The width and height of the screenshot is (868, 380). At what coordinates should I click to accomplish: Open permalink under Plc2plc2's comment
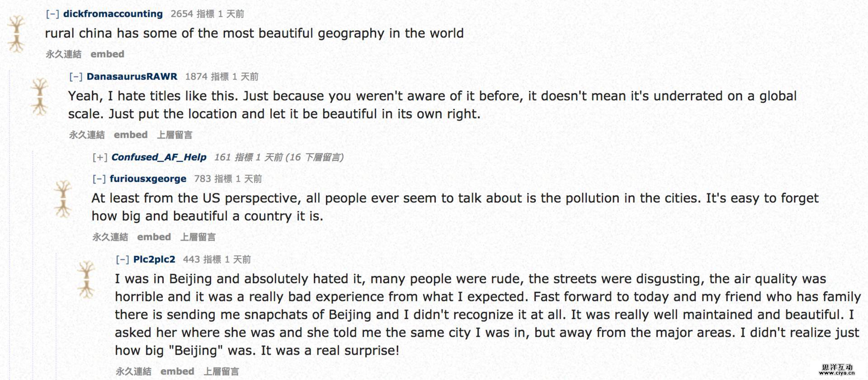tap(133, 371)
